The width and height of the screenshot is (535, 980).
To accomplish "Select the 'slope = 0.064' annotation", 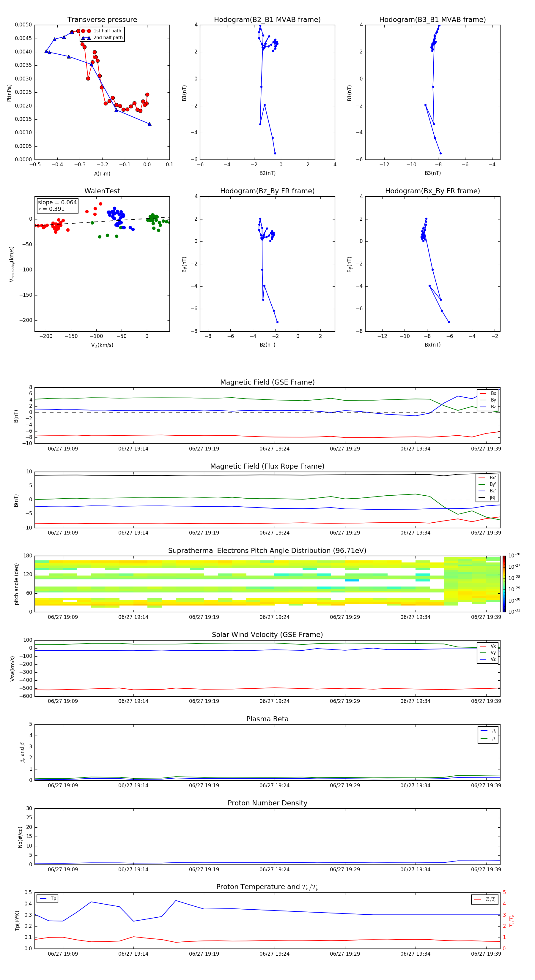I will (57, 203).
